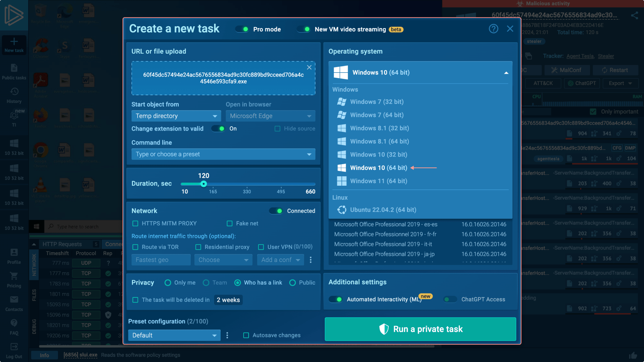
Task: Enable the HTTPS MITM PROXY checkbox
Action: coord(135,223)
